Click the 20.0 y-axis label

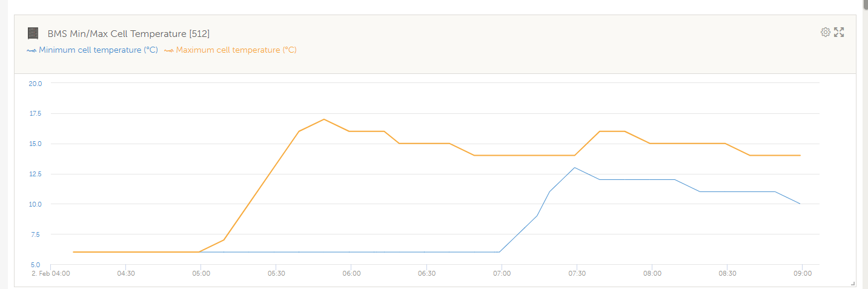click(x=35, y=84)
